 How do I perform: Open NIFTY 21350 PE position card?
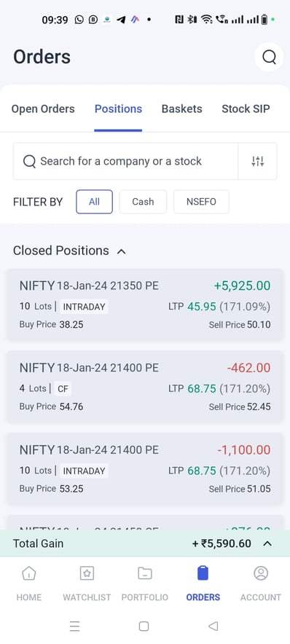pos(144,305)
